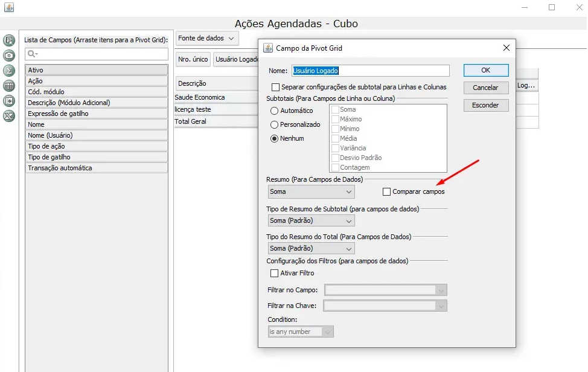Select the Personalizado subtotal radio button
This screenshot has width=588, height=372.
point(274,124)
